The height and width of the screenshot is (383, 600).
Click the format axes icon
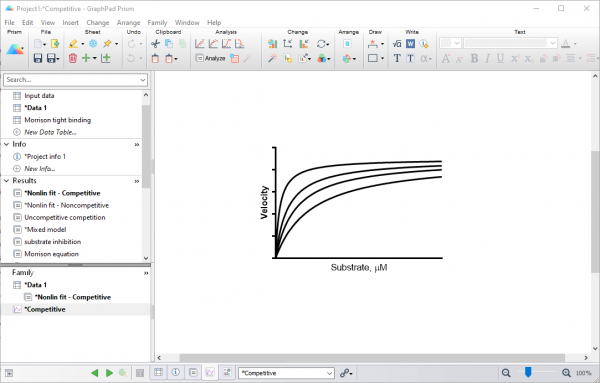(288, 44)
